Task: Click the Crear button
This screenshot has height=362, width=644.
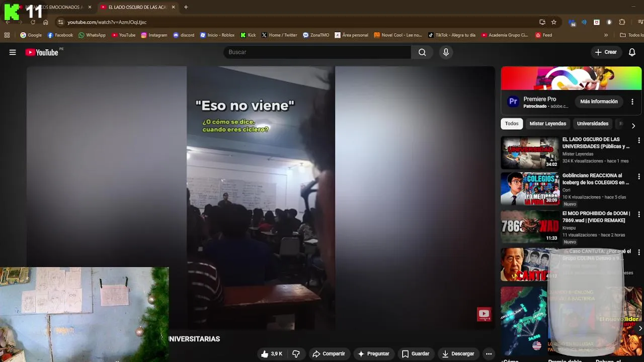Action: tap(606, 52)
